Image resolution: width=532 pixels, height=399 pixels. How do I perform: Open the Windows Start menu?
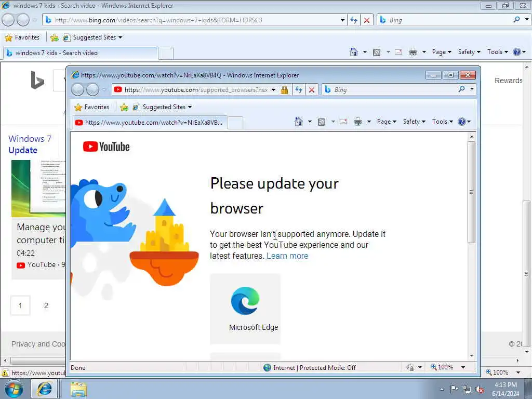coord(14,389)
